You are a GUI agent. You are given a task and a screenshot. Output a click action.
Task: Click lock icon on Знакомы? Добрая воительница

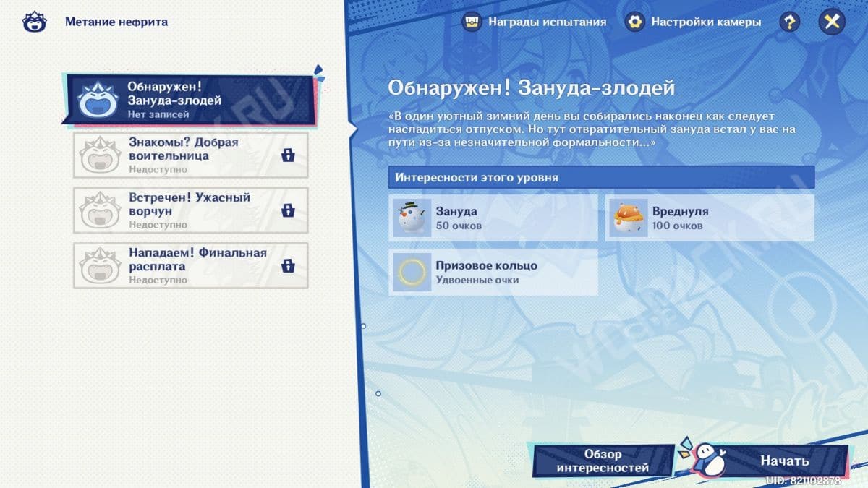coord(288,155)
